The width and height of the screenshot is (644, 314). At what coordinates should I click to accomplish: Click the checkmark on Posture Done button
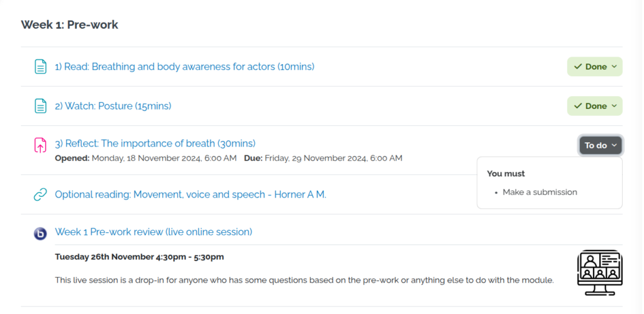tap(577, 106)
